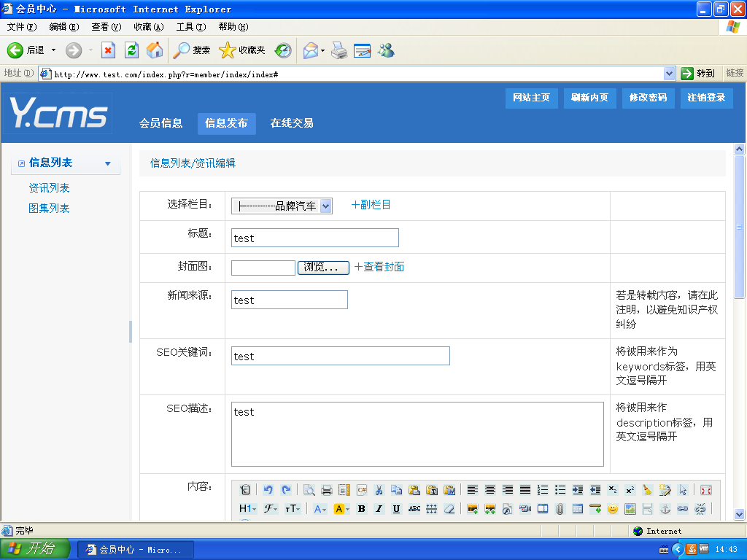Click the 浏览... file browse button
Image resolution: width=747 pixels, height=560 pixels.
click(323, 268)
